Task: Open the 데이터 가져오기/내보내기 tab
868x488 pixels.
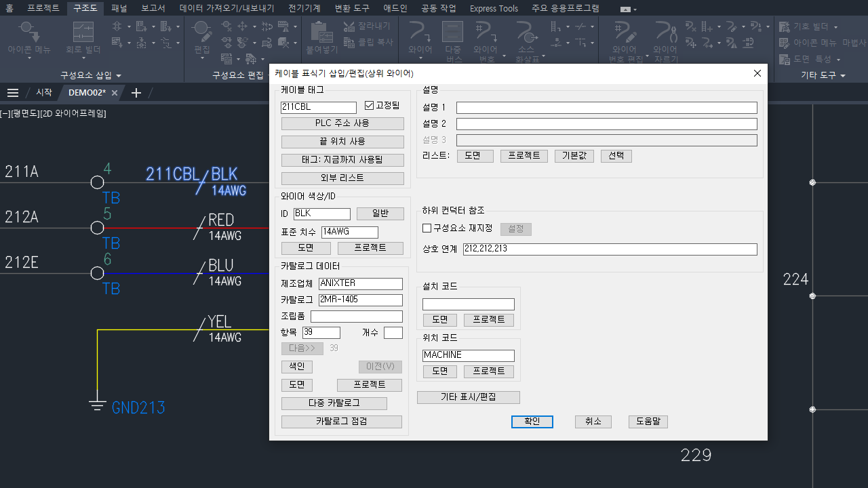Action: [x=226, y=8]
